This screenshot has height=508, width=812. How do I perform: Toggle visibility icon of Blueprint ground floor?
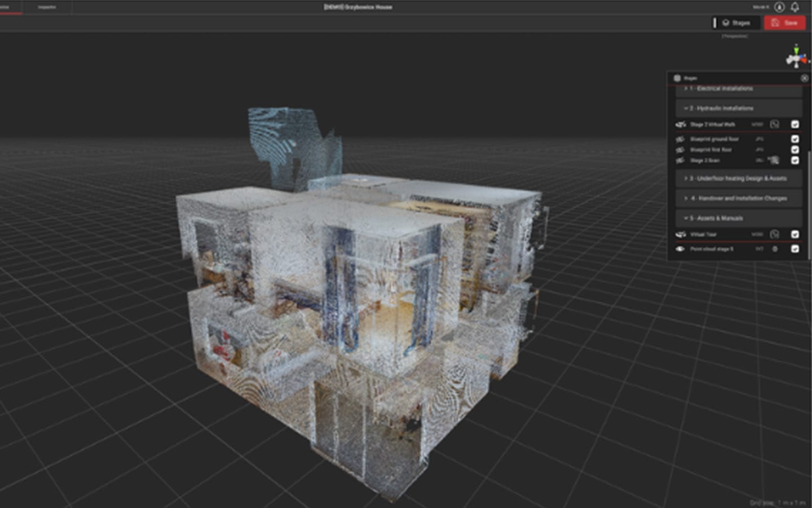tap(680, 139)
